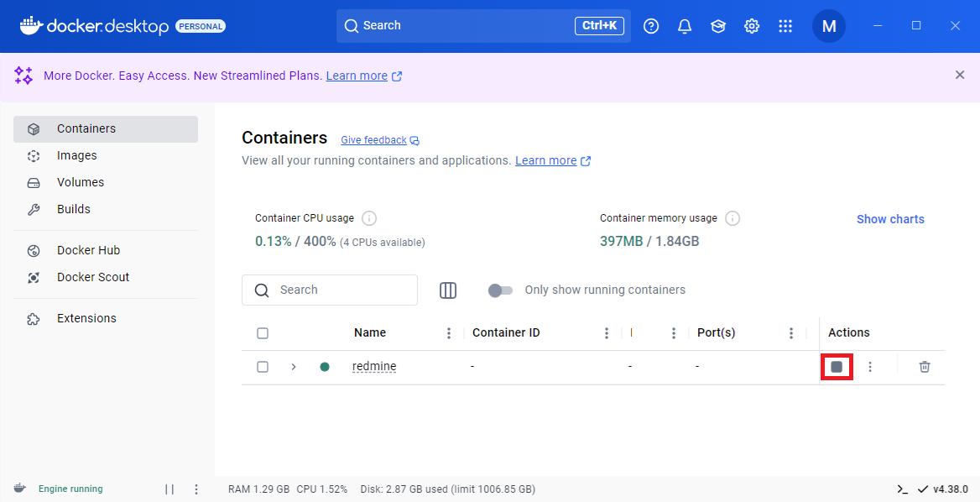This screenshot has width=980, height=502.
Task: Sort by Container ID column header
Action: (x=506, y=333)
